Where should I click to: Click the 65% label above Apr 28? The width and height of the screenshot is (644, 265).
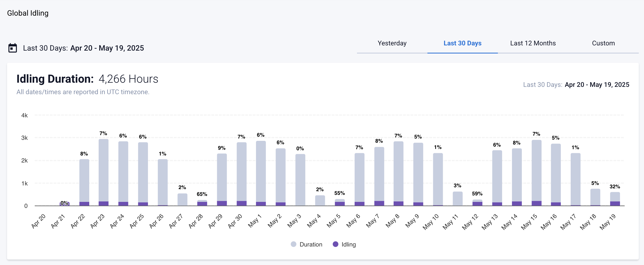pyautogui.click(x=202, y=194)
